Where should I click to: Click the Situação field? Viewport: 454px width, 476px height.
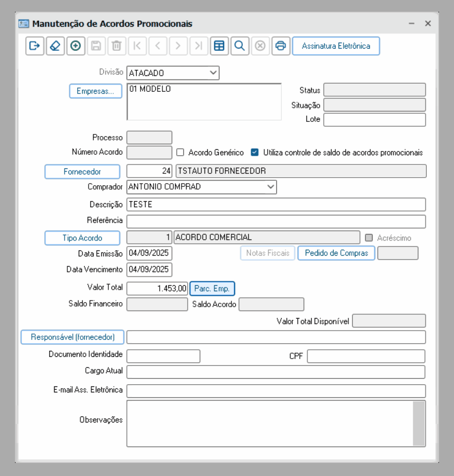coord(374,105)
